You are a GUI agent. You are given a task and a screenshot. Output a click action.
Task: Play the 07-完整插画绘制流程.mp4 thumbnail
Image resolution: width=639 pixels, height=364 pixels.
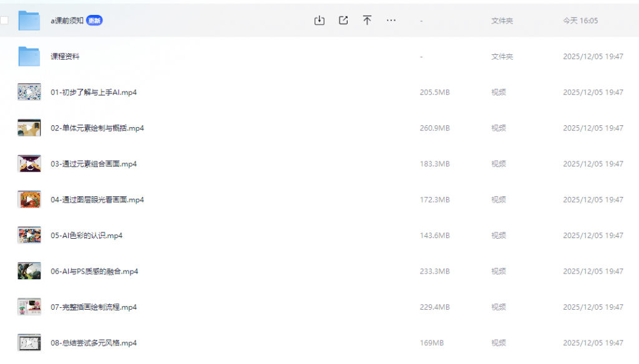click(x=29, y=307)
